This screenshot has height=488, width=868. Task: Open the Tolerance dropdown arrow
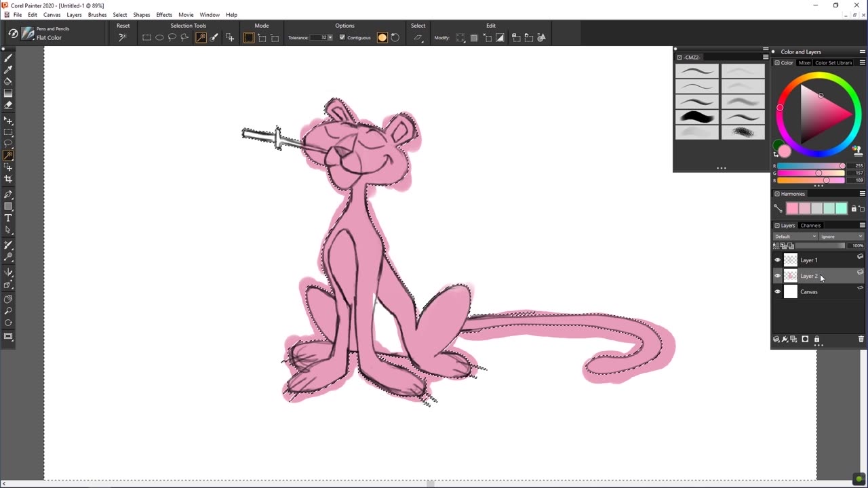click(330, 37)
